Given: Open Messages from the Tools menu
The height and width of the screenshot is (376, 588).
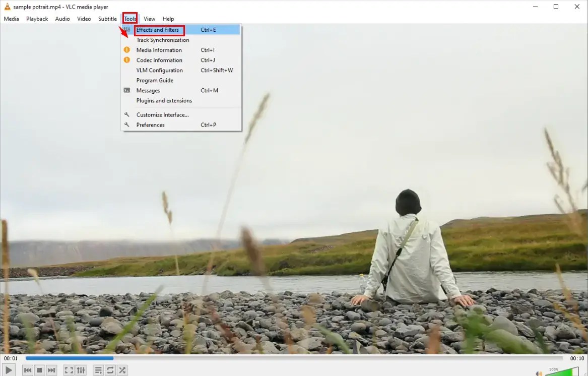Looking at the screenshot, I should [x=148, y=90].
